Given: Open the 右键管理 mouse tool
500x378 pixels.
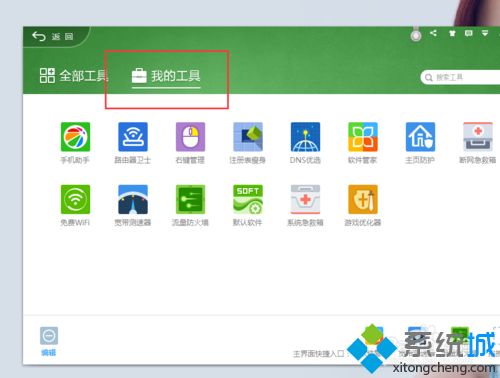Looking at the screenshot, I should 190,137.
